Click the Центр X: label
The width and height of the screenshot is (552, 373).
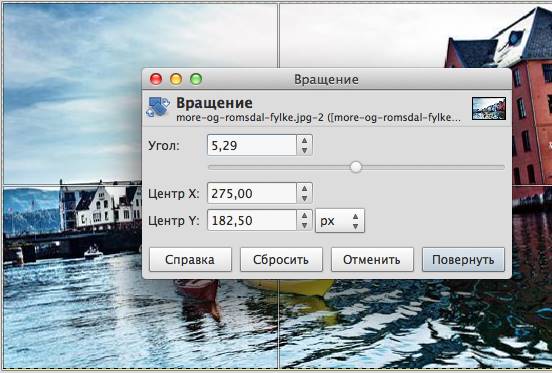174,193
